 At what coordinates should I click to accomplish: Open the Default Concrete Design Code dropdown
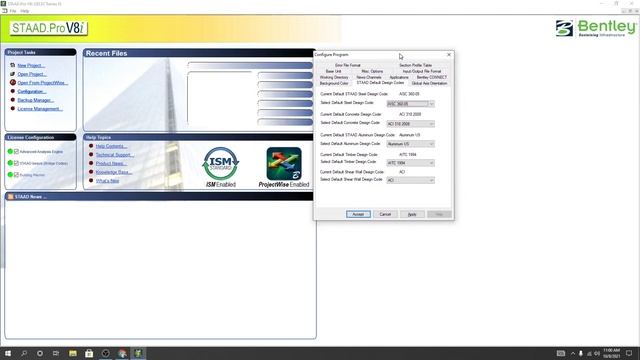tap(410, 124)
